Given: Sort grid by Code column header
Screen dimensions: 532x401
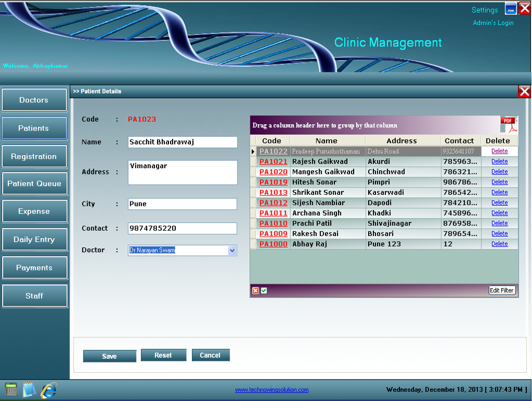Looking at the screenshot, I should [x=271, y=141].
